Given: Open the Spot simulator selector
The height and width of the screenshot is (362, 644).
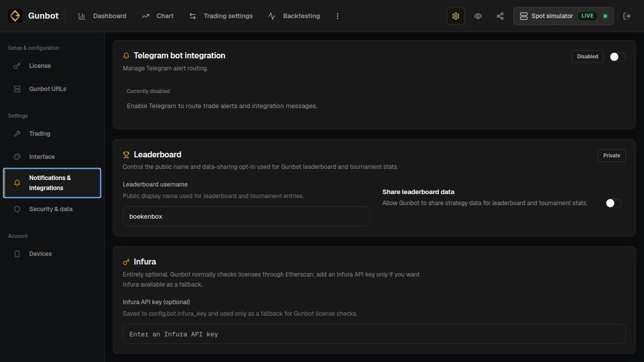Looking at the screenshot, I should [x=563, y=16].
